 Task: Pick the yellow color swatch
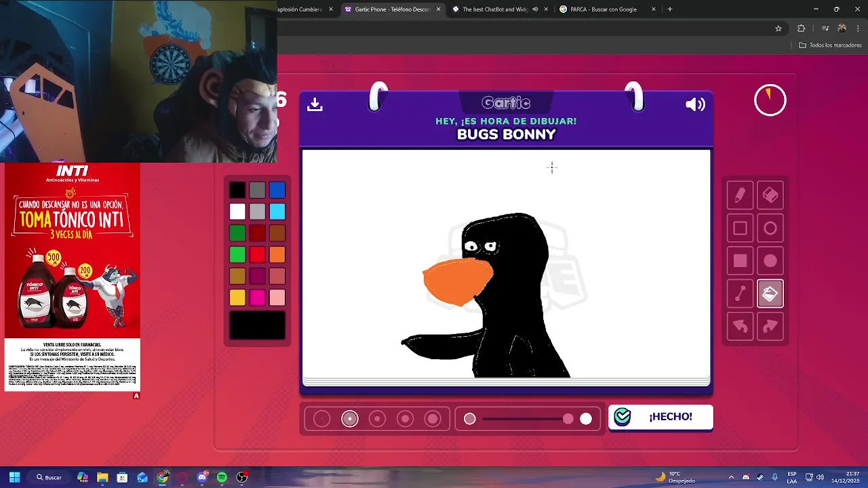point(237,298)
